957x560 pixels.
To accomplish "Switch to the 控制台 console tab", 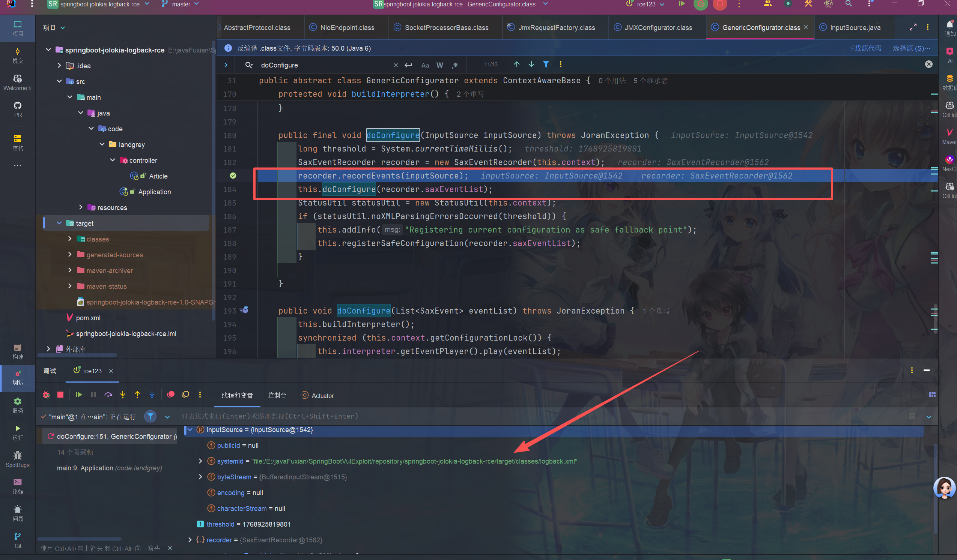I will pos(277,396).
